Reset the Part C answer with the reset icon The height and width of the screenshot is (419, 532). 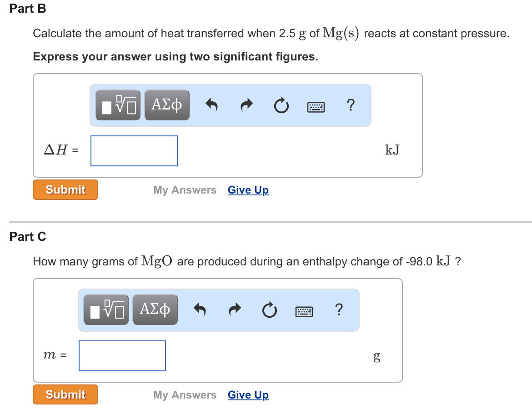coord(269,309)
